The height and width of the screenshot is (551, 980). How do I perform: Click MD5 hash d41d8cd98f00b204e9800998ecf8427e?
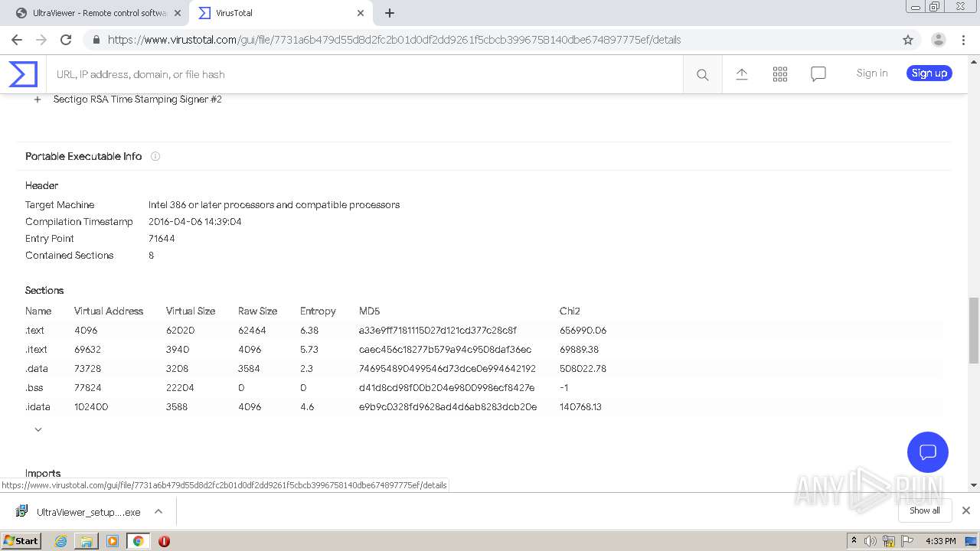pos(447,388)
